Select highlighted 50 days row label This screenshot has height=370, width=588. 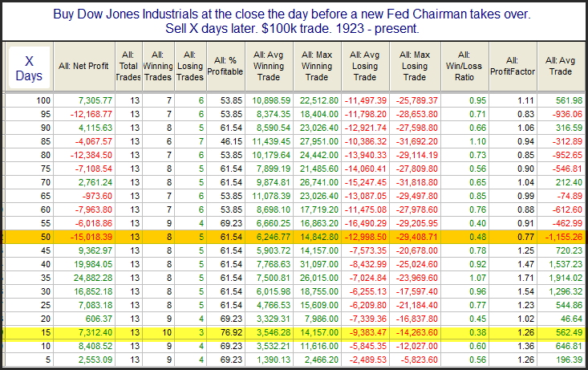(x=46, y=237)
